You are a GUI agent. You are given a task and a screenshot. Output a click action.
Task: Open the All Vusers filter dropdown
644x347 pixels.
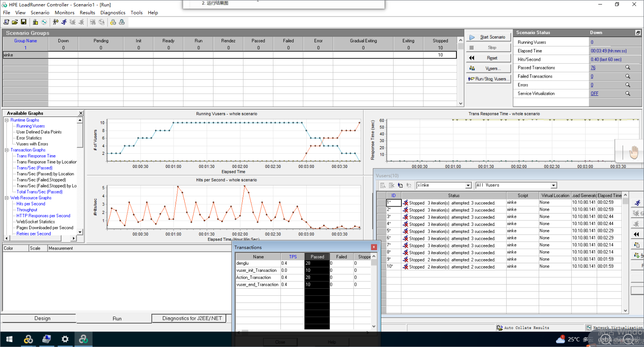[554, 186]
